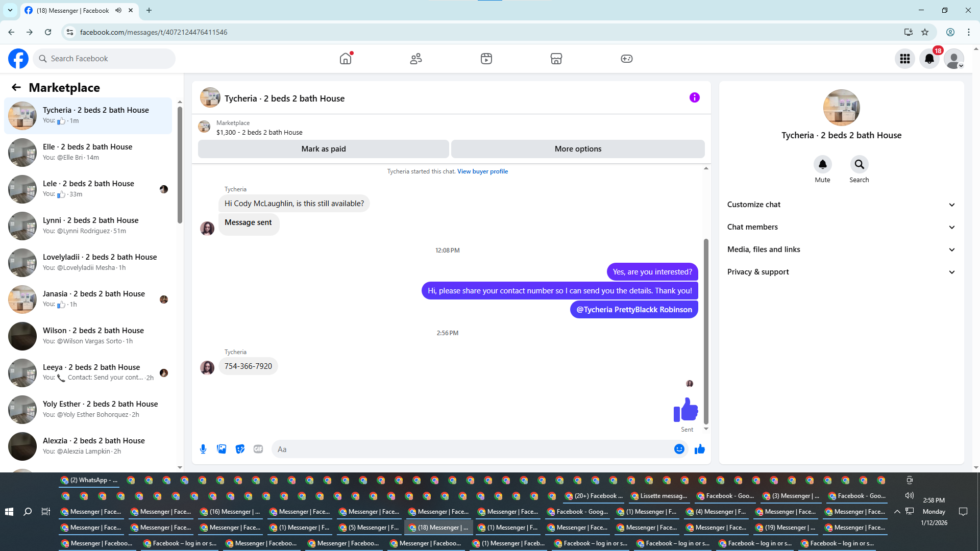Viewport: 980px width, 551px height.
Task: Open the Facebook notifications bell
Action: 929,59
